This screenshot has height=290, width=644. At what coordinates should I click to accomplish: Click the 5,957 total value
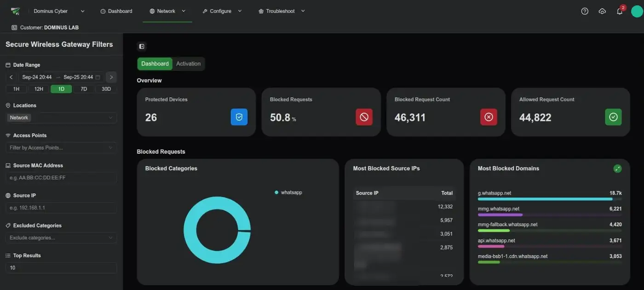(x=446, y=220)
